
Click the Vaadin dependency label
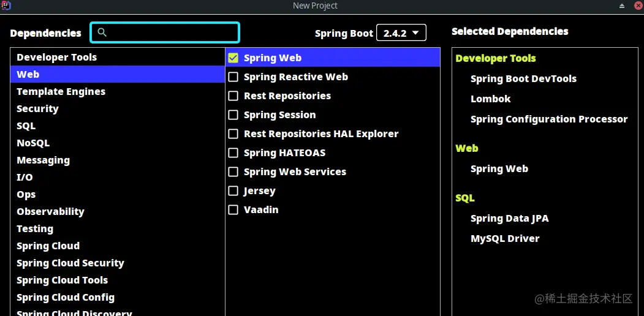tap(261, 209)
